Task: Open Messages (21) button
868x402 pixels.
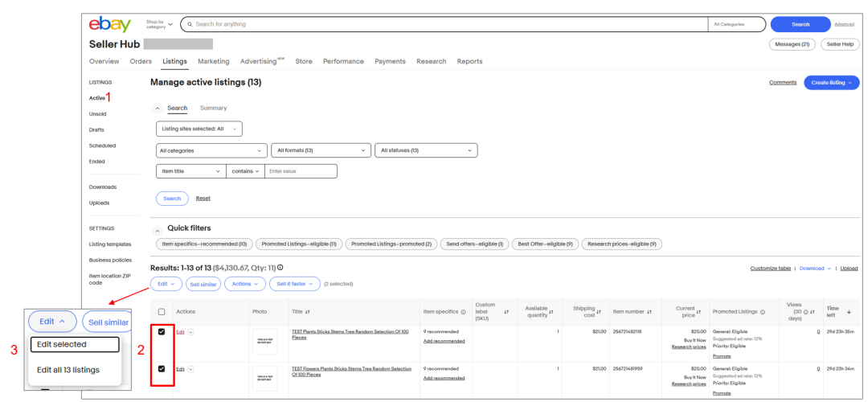Action: (792, 44)
